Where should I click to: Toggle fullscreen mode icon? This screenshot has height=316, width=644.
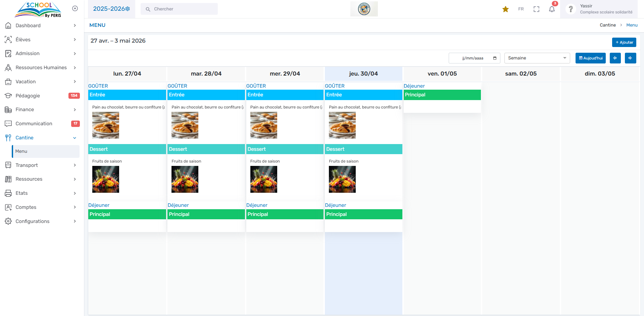click(536, 9)
